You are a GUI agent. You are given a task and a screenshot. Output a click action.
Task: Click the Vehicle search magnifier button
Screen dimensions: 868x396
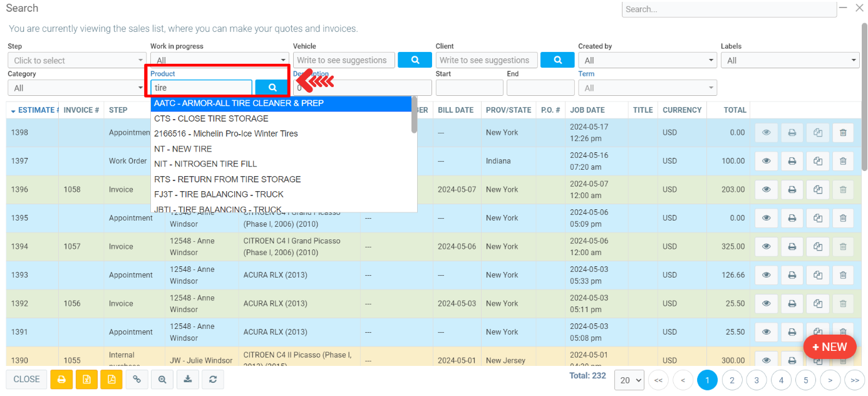tap(415, 60)
